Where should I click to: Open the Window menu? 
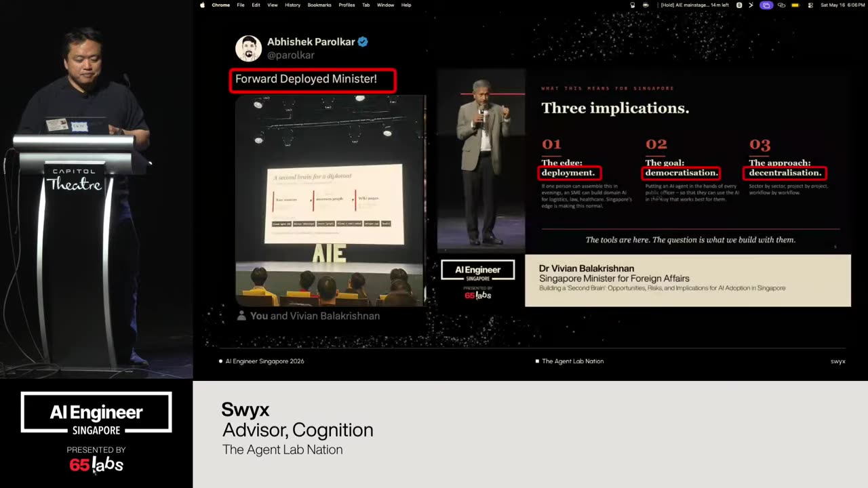click(385, 5)
